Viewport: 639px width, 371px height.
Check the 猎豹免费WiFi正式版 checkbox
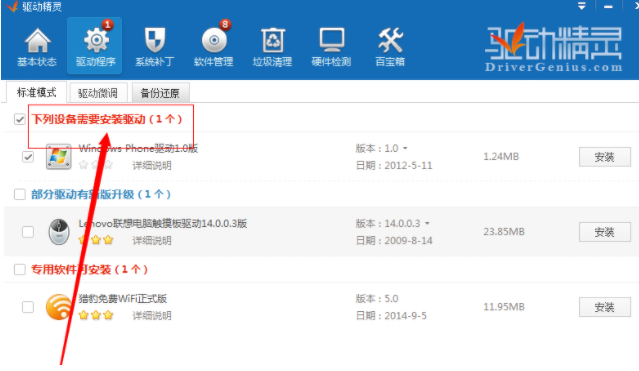[x=28, y=307]
